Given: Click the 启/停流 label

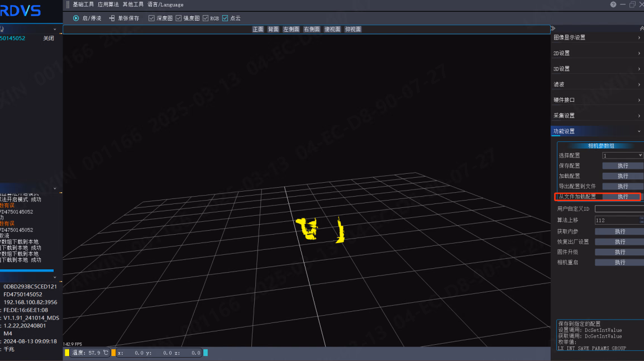Looking at the screenshot, I should coord(92,18).
